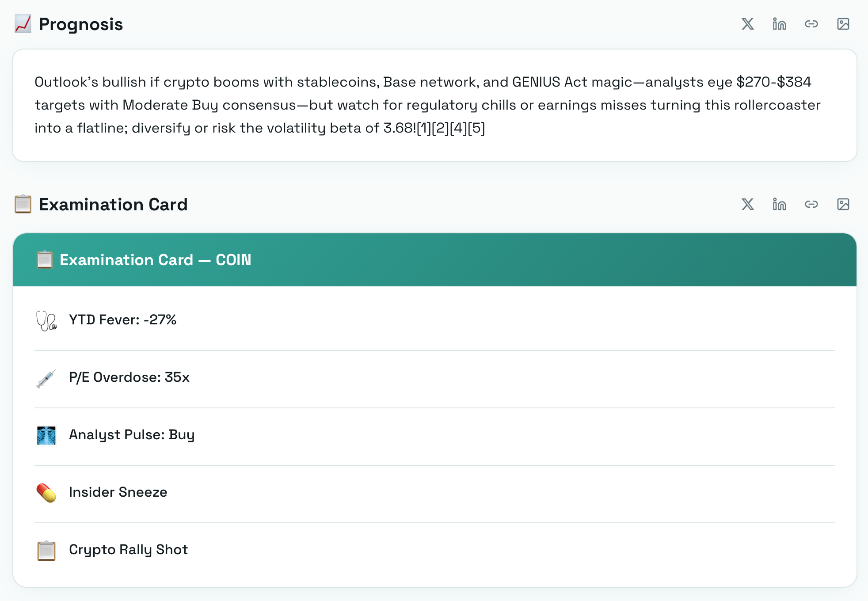The width and height of the screenshot is (868, 601).
Task: Copy link to Examination Card
Action: [x=811, y=204]
